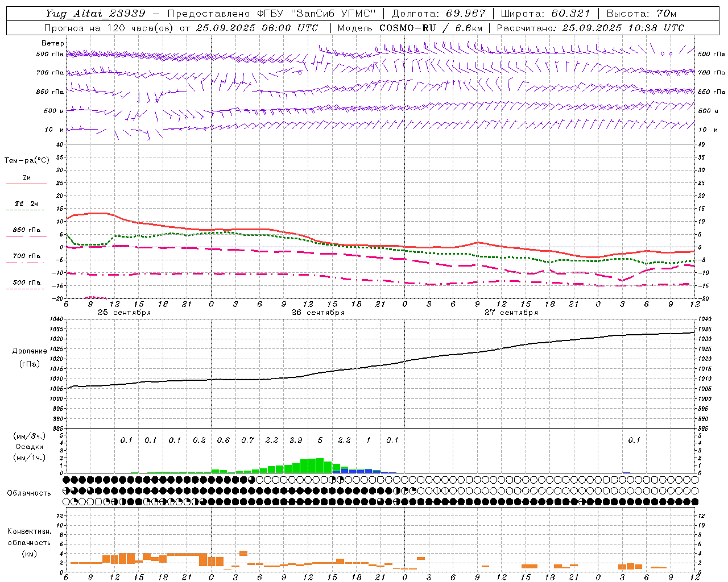Click the Конвективн. облачность label

pos(29,537)
